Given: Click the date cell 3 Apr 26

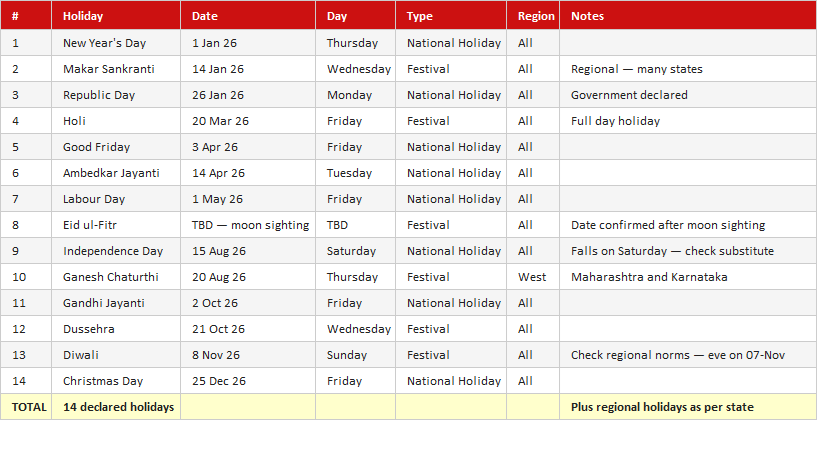Looking at the screenshot, I should point(247,147).
